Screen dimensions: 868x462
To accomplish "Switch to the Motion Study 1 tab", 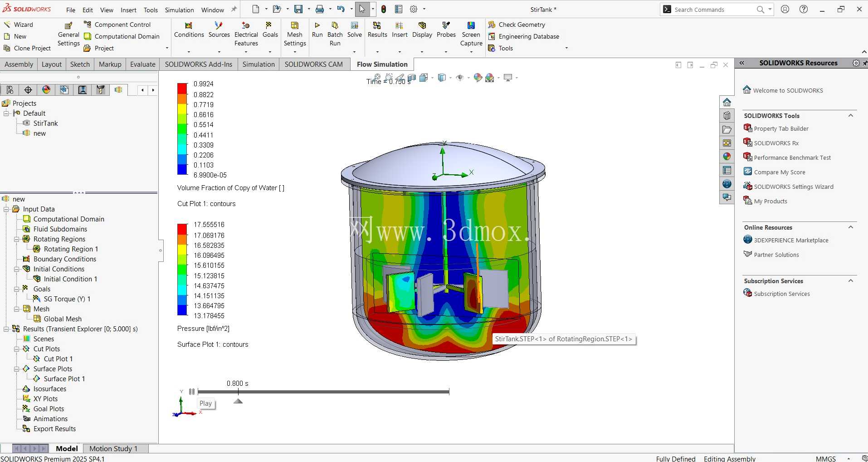I will [x=113, y=448].
